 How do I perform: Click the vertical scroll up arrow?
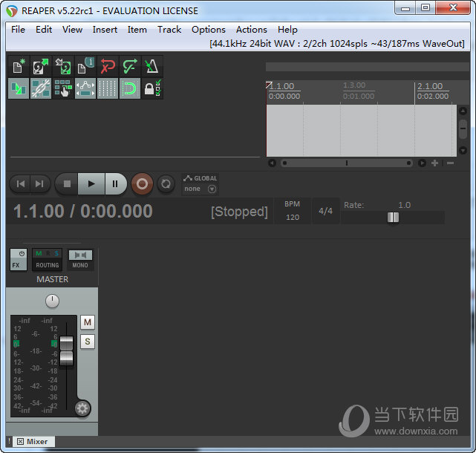[x=463, y=111]
